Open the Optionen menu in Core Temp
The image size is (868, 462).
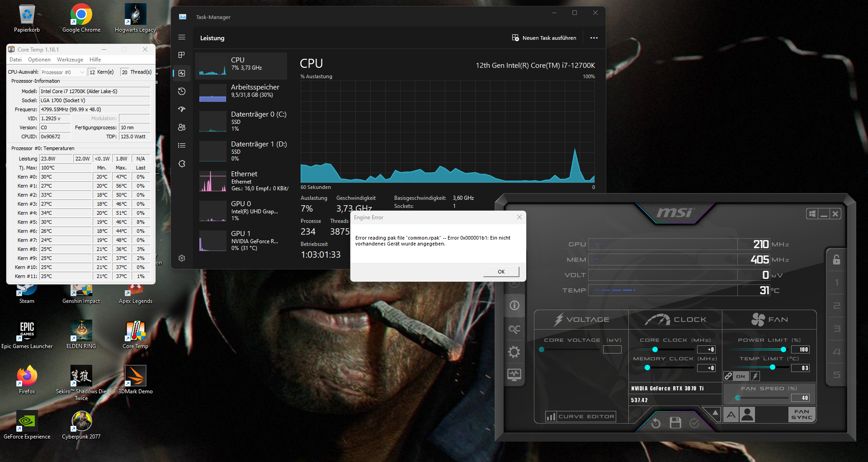(x=39, y=59)
